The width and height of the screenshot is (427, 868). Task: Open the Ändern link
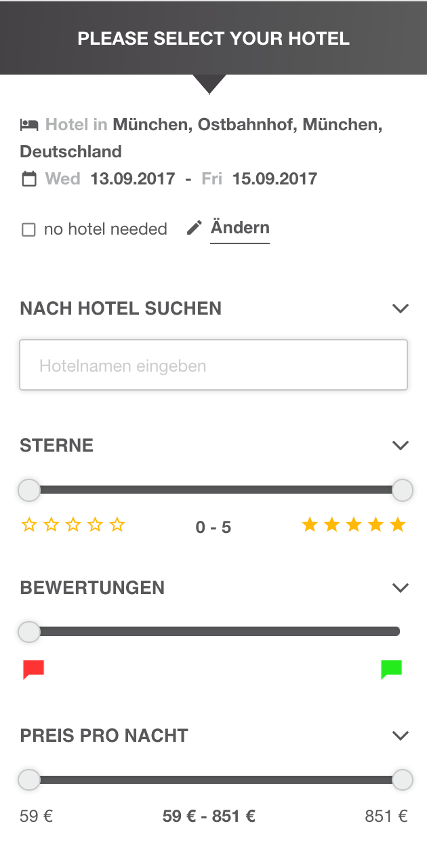pos(240,227)
